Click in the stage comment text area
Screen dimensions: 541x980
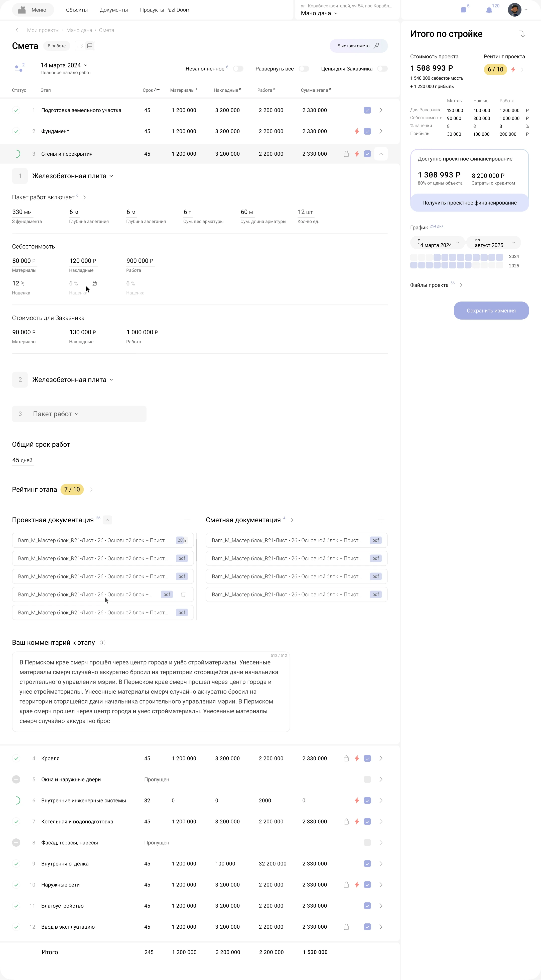tap(151, 692)
